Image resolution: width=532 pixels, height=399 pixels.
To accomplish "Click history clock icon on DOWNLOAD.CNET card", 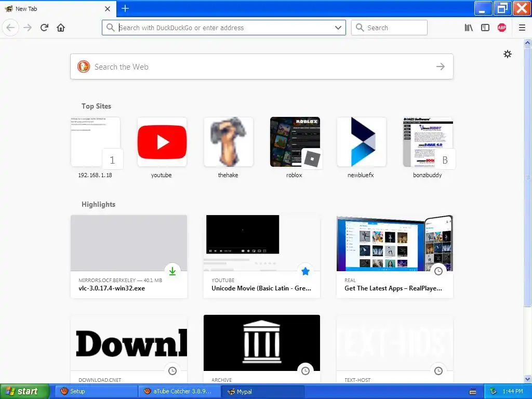I will (172, 371).
